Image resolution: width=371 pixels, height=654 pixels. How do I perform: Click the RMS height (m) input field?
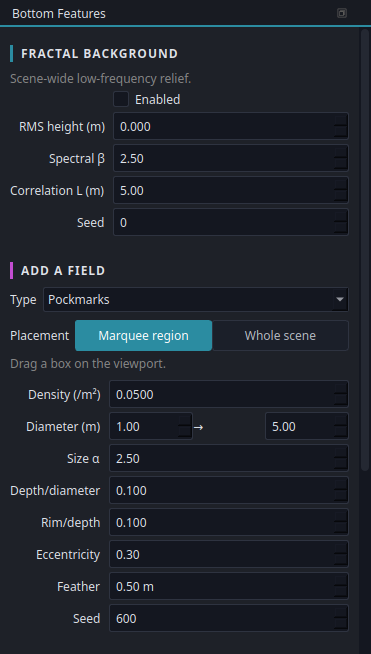[x=231, y=126]
